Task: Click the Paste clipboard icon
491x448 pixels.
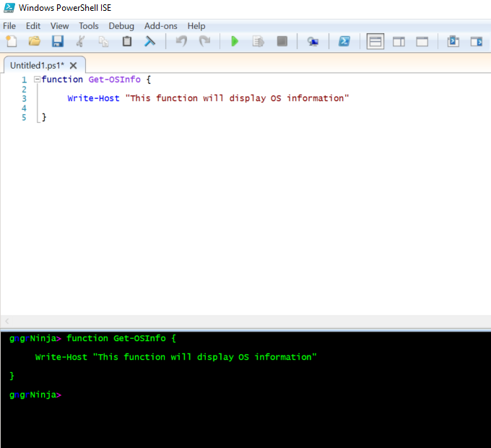Action: (x=127, y=42)
